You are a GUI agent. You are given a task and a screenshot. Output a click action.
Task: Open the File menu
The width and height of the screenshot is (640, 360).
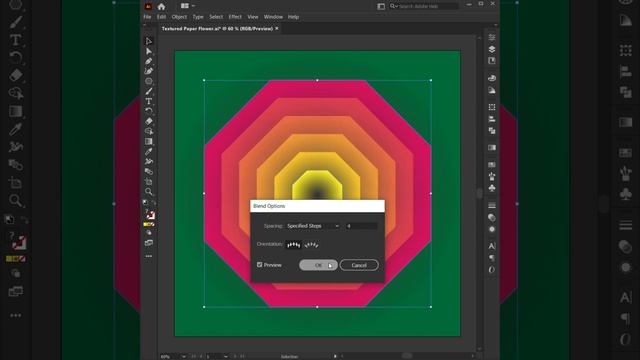coord(147,17)
